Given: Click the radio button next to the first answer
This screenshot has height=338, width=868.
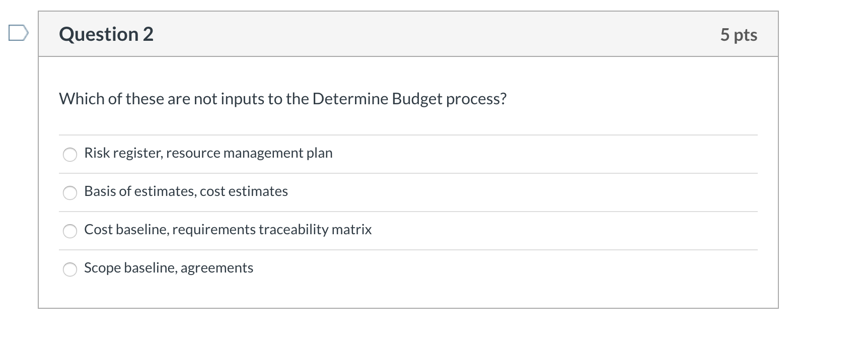Looking at the screenshot, I should pyautogui.click(x=70, y=155).
